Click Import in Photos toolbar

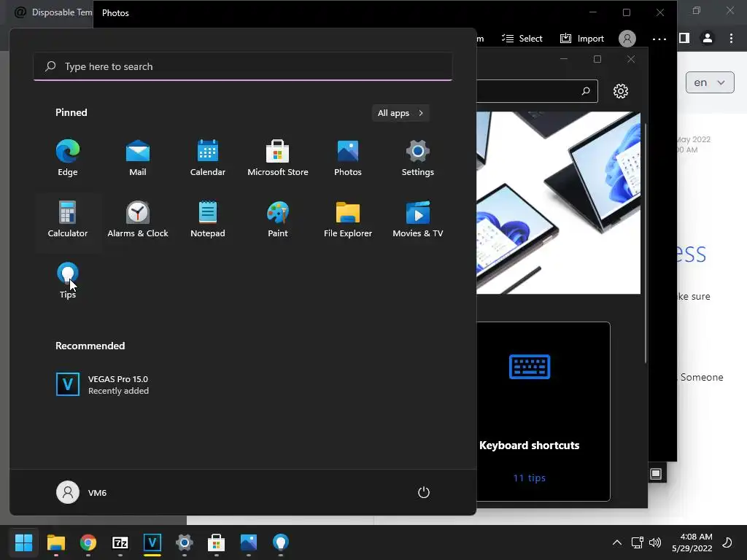(582, 39)
